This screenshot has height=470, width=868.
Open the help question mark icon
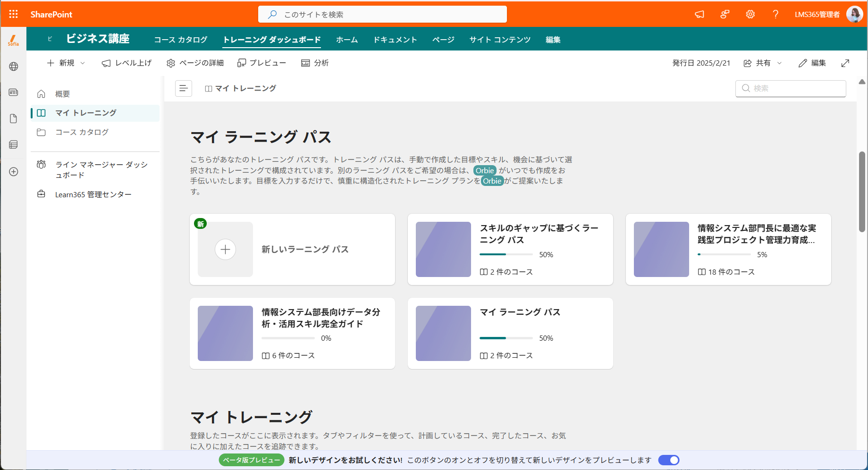click(775, 14)
